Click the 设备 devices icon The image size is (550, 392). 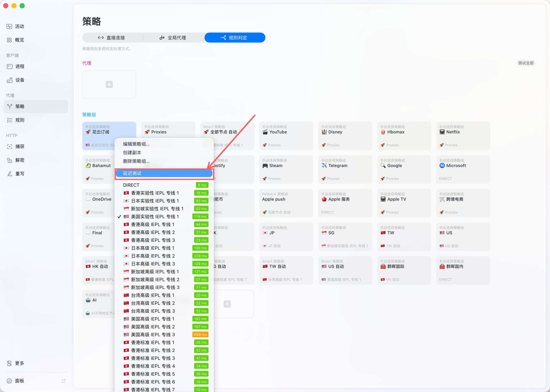tap(10, 80)
